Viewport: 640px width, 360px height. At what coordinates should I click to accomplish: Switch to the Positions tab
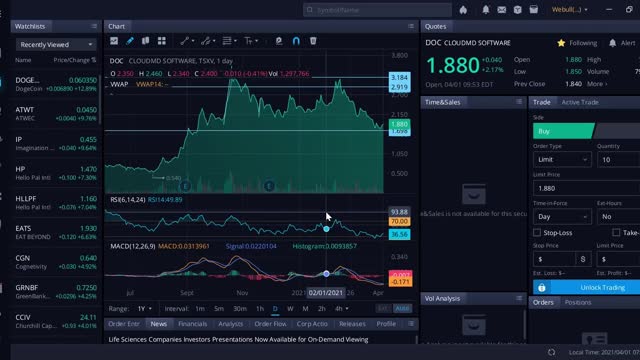[x=578, y=302]
